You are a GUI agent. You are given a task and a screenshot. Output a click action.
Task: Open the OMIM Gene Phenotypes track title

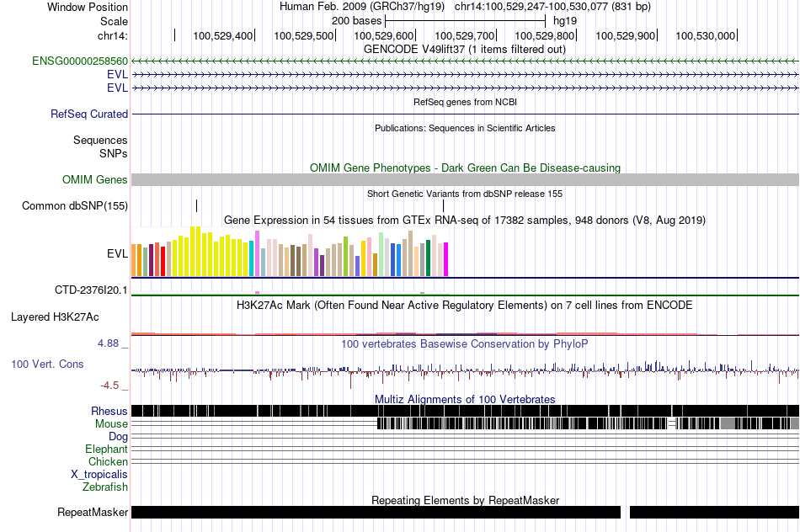465,168
